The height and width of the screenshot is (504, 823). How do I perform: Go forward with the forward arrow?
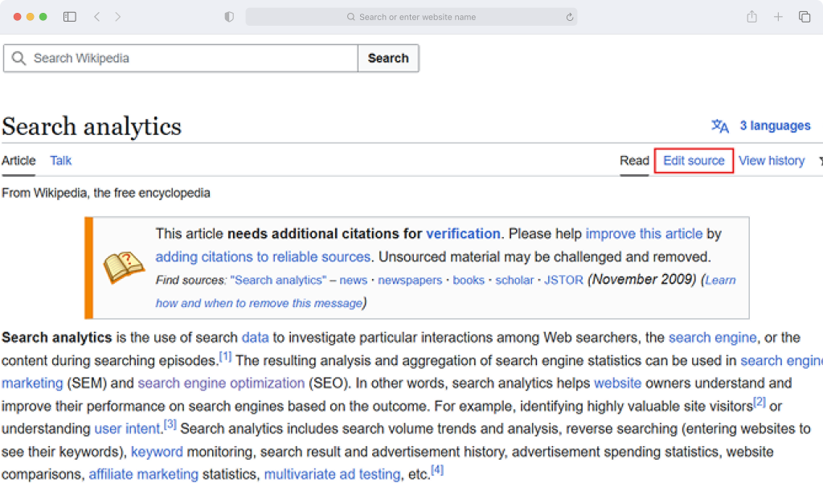pos(117,17)
